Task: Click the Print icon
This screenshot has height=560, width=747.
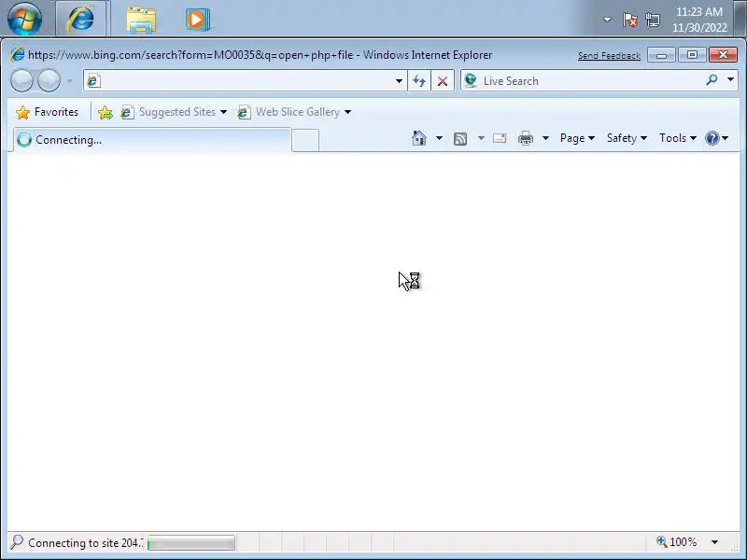Action: (526, 138)
